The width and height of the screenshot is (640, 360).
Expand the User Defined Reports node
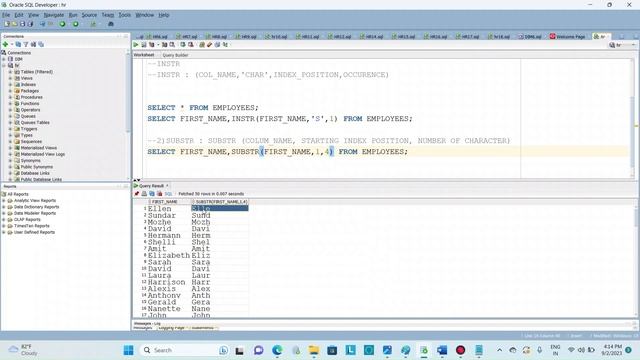coord(4,232)
